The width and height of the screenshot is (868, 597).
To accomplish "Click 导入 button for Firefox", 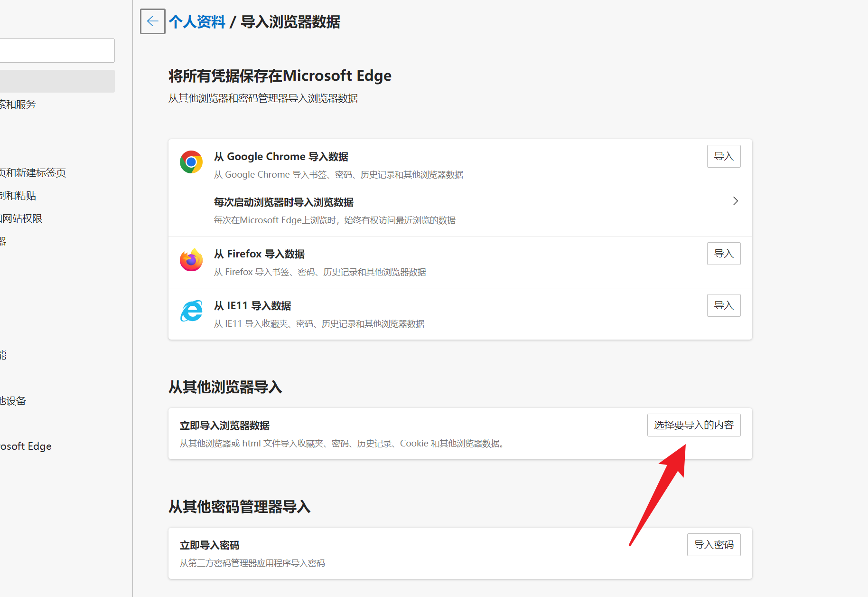I will [x=724, y=254].
